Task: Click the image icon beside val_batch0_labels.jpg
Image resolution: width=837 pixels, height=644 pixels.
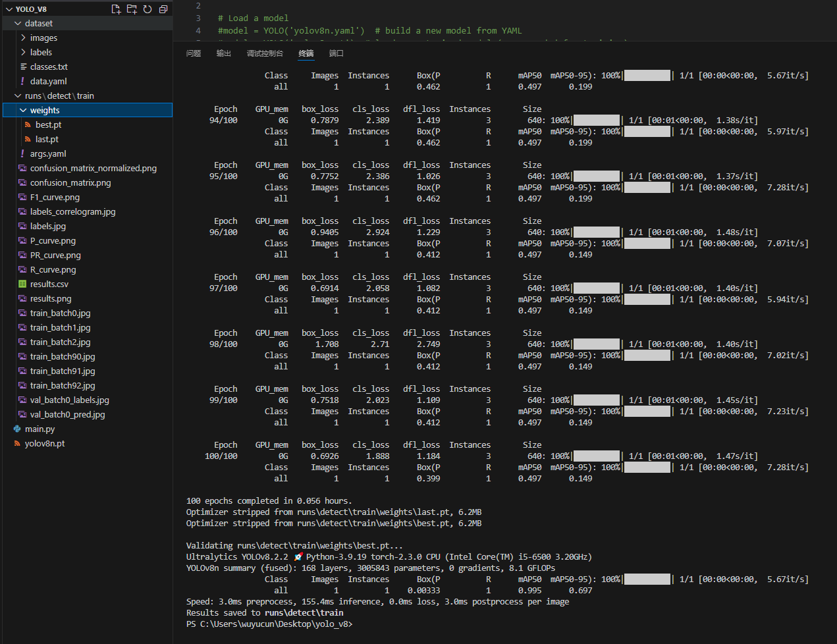Action: tap(23, 400)
